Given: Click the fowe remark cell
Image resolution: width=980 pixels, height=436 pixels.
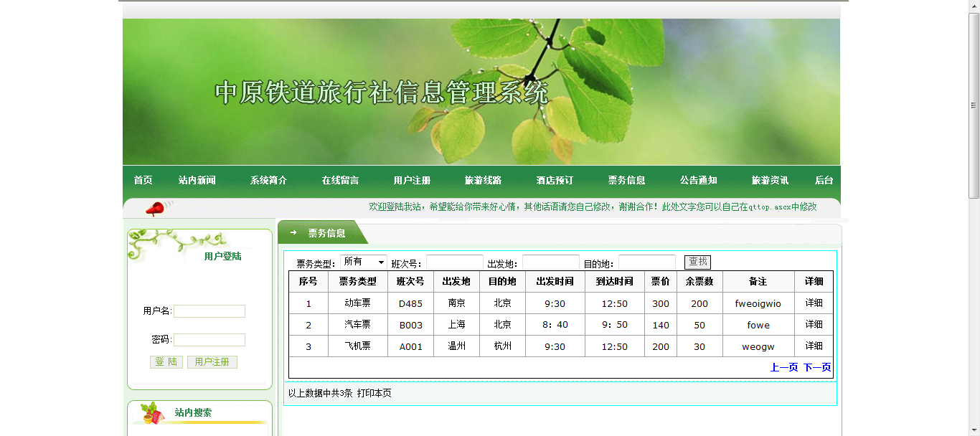Looking at the screenshot, I should [758, 325].
